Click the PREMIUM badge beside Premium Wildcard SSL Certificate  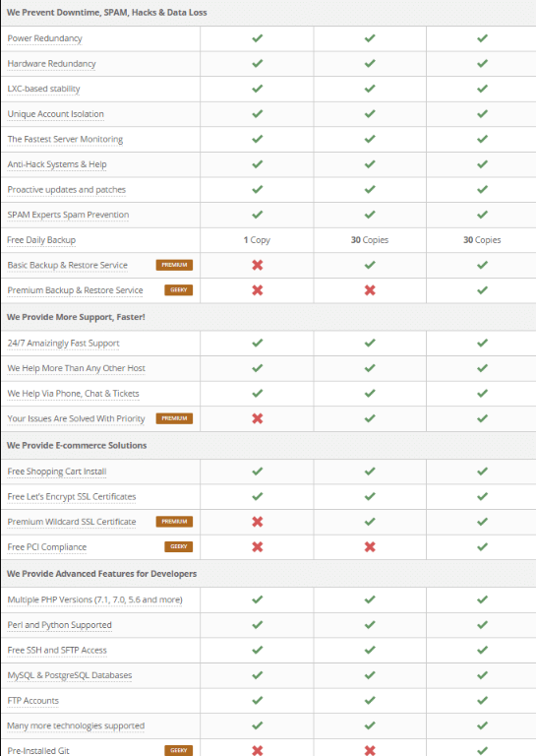click(174, 521)
